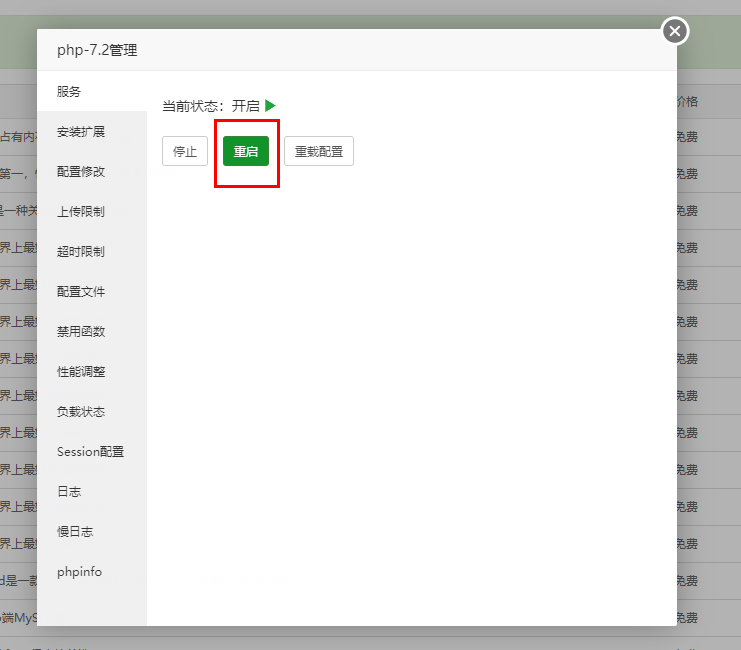741x650 pixels.
Task: Click the green 重启 button
Action: click(x=246, y=151)
